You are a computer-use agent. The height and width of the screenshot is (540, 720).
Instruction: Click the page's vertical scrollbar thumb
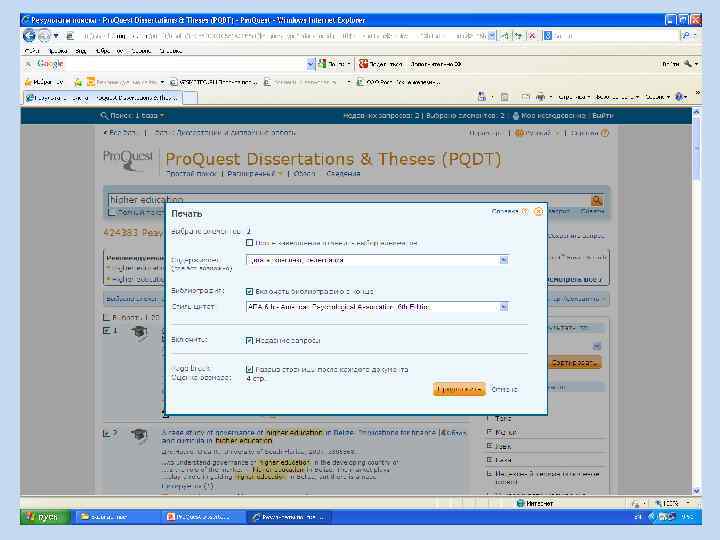[x=696, y=149]
